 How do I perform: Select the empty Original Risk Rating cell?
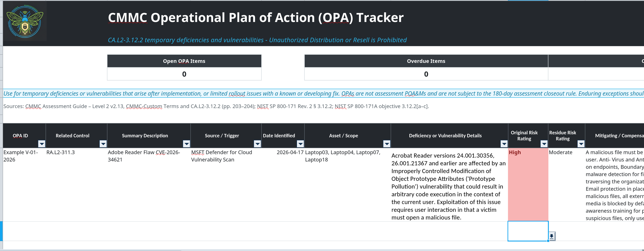pyautogui.click(x=528, y=231)
